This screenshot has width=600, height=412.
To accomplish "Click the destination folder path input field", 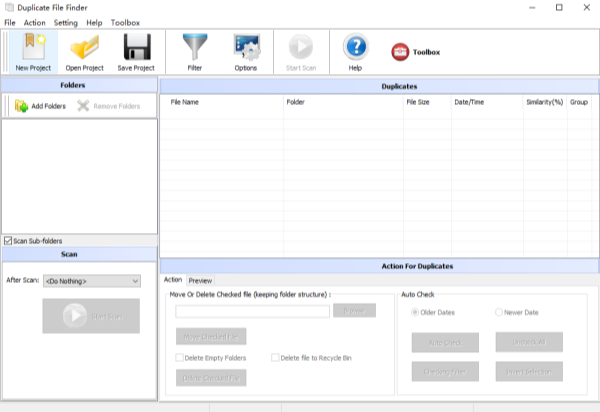I will tap(252, 311).
